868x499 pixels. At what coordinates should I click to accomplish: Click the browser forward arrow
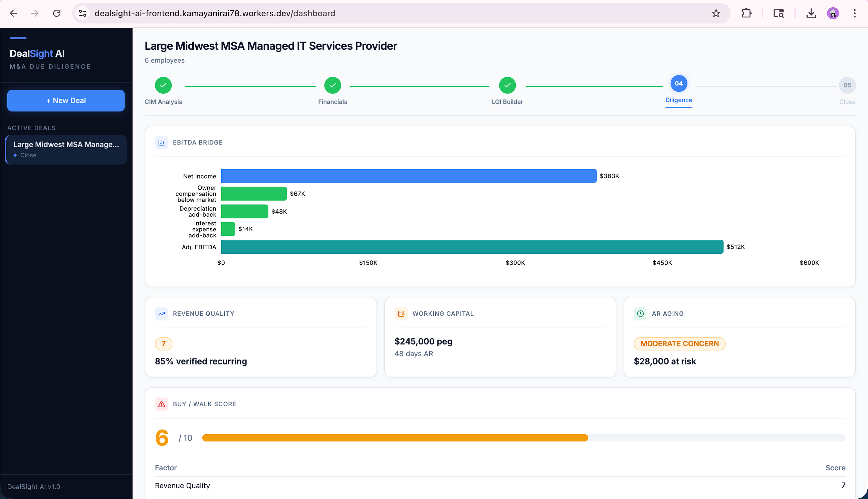[35, 13]
